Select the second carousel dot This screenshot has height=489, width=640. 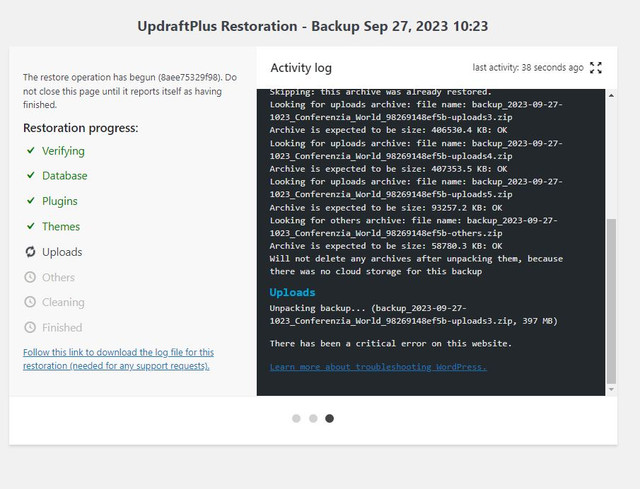click(x=313, y=418)
